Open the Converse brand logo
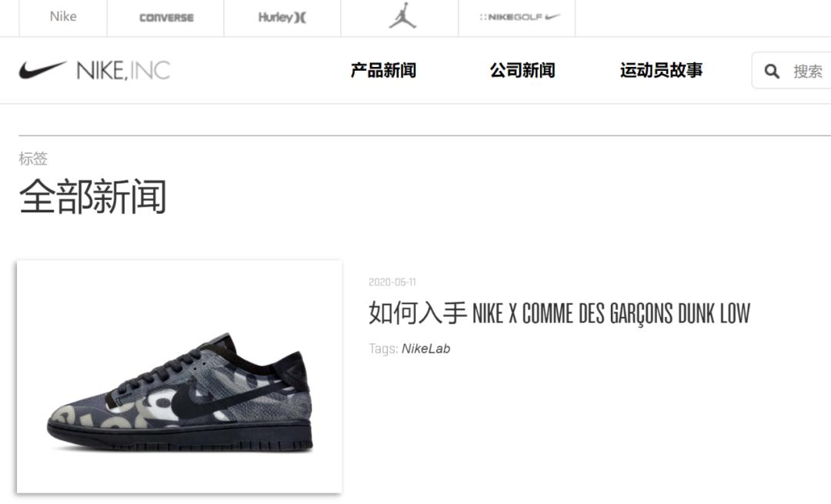 (166, 18)
